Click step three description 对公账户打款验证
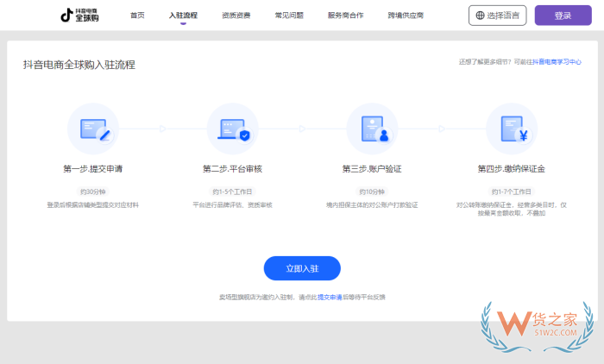604x364 pixels. point(372,205)
